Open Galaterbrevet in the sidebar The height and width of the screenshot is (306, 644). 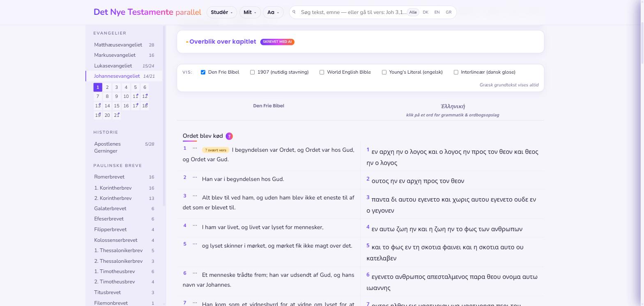point(124,209)
